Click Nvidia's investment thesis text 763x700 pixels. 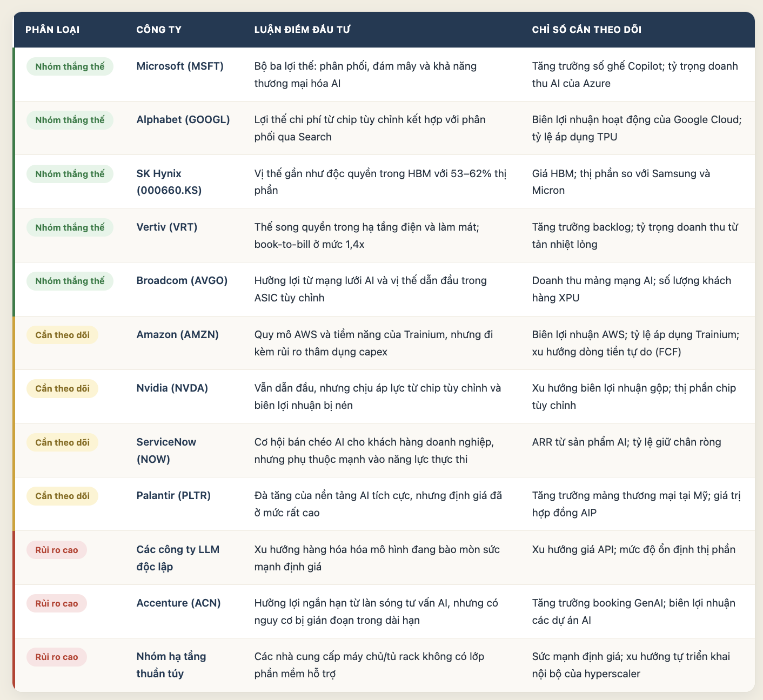coord(378,396)
